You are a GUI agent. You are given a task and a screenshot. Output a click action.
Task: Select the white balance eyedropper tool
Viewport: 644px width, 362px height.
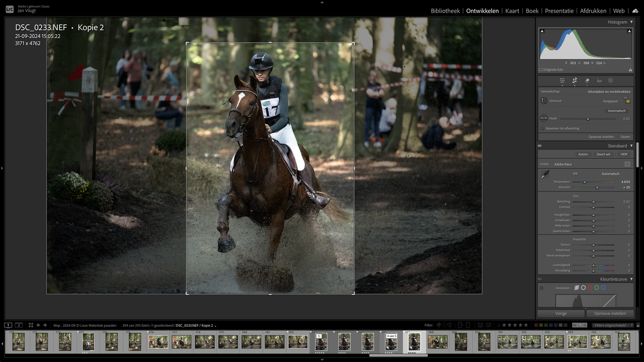(545, 174)
